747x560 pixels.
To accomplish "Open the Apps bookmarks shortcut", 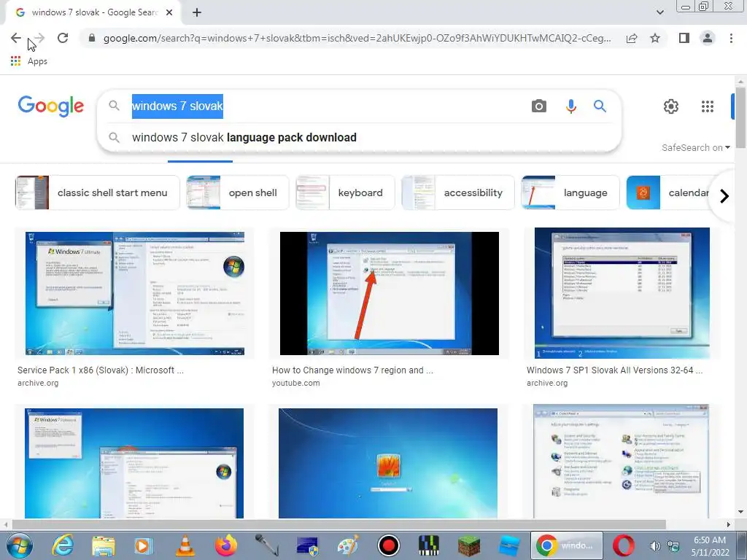I will pyautogui.click(x=29, y=61).
